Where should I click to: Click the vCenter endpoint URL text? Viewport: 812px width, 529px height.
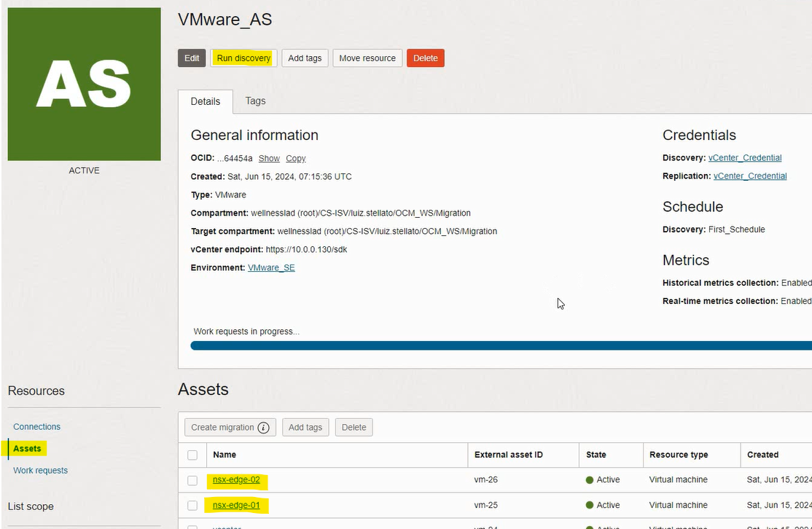coord(307,249)
